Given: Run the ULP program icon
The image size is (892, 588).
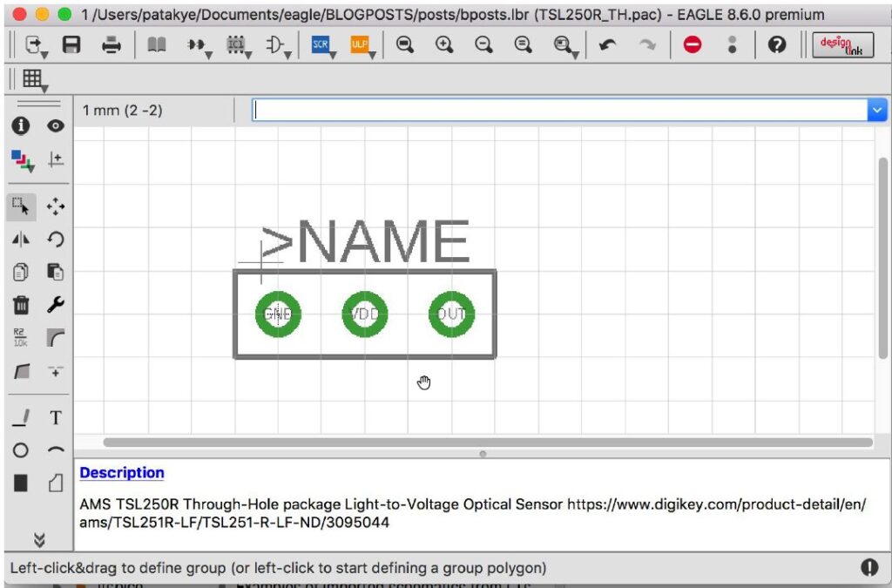Looking at the screenshot, I should click(x=360, y=44).
